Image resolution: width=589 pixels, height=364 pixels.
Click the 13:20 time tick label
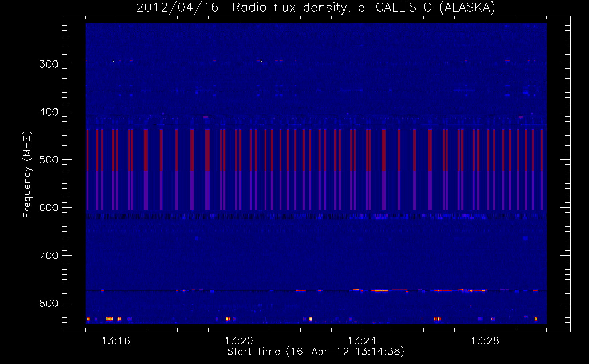click(x=239, y=341)
